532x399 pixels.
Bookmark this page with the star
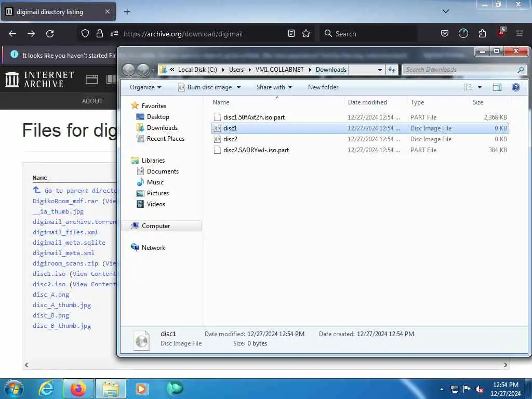tap(306, 33)
